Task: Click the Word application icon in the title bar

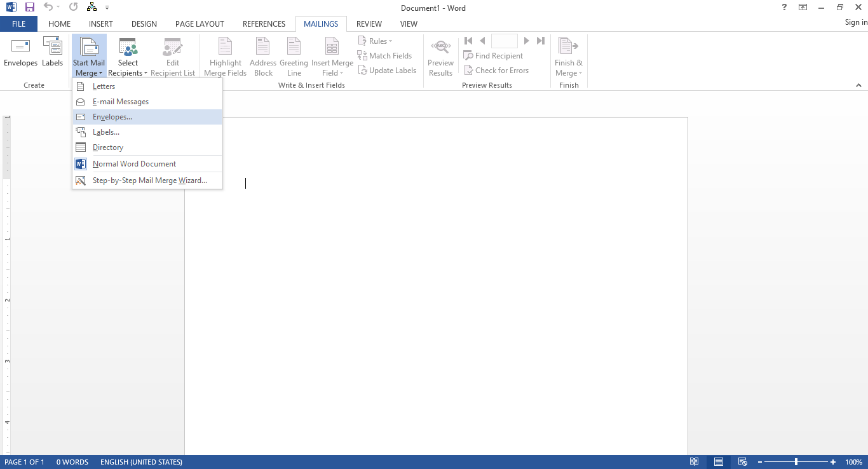Action: coord(11,8)
